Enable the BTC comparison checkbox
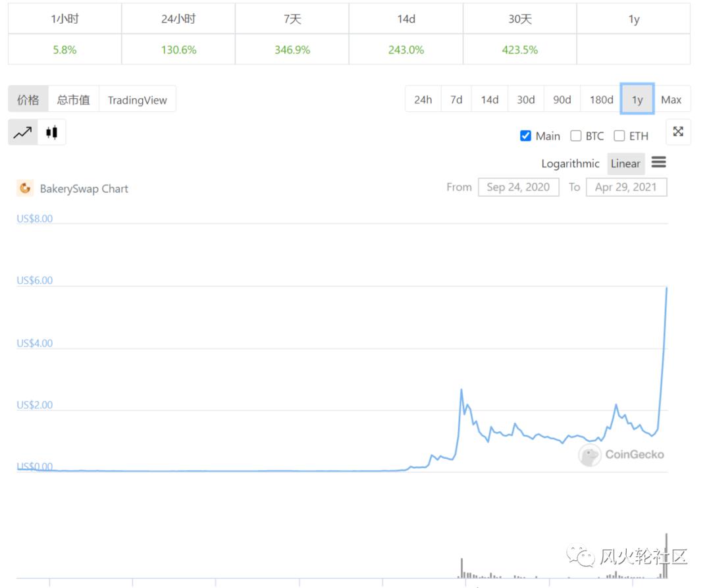 [x=575, y=136]
